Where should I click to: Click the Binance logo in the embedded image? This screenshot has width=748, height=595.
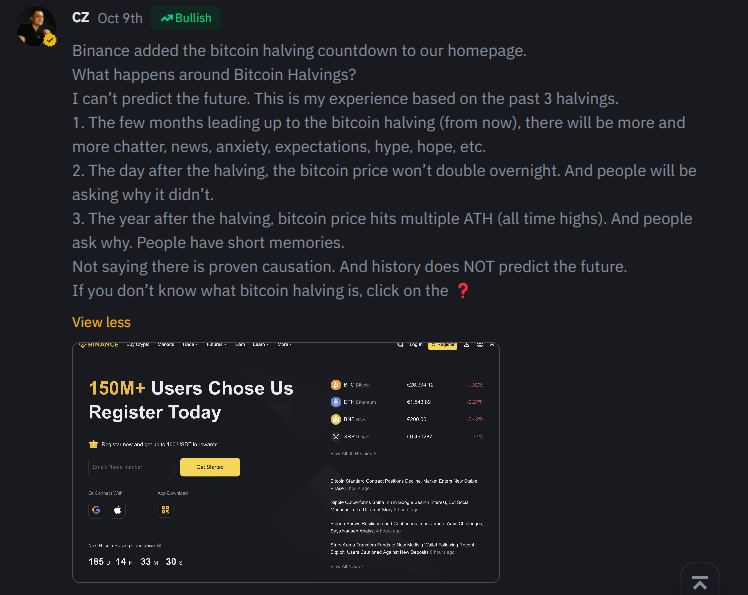point(99,345)
